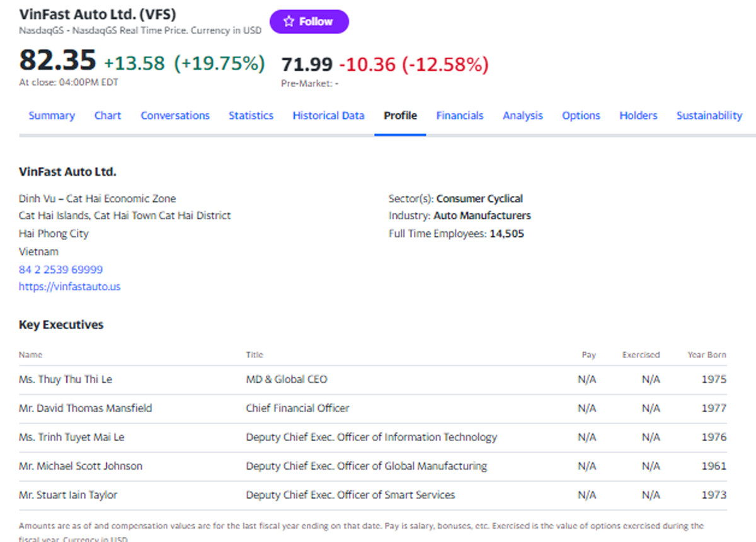The width and height of the screenshot is (756, 542).
Task: Click the Key Executives heading
Action: tap(61, 325)
